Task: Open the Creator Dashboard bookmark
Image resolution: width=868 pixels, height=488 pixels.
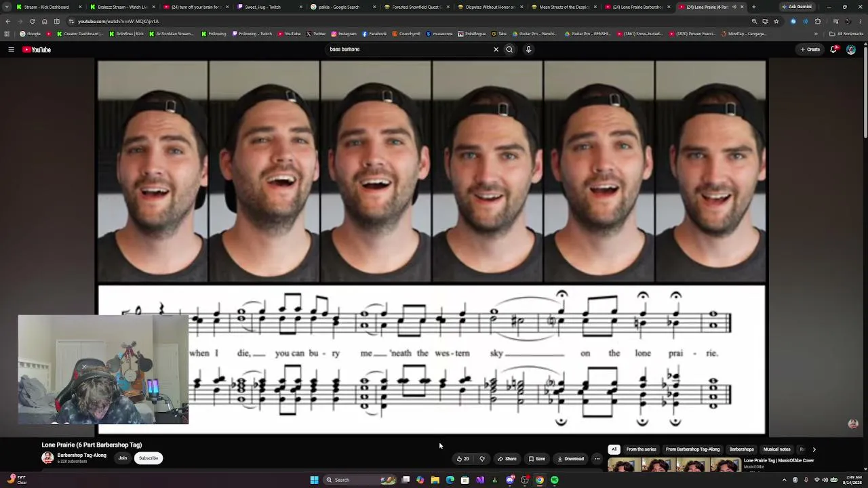Action: (80, 33)
